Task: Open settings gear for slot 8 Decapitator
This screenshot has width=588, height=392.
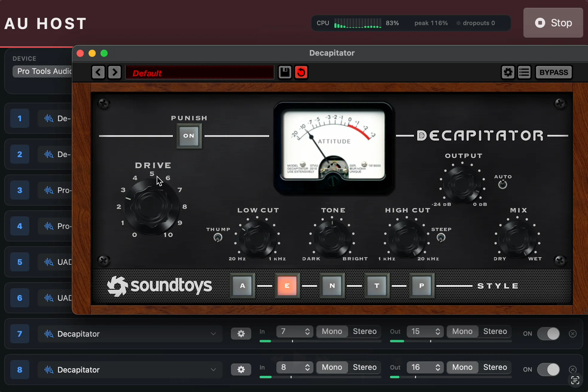Action: (x=241, y=370)
